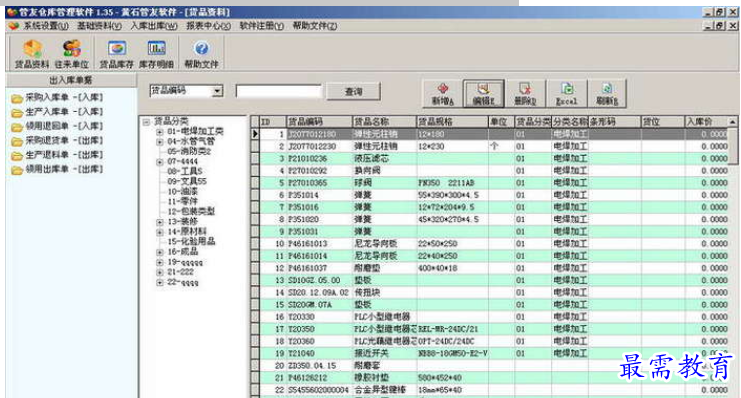Select the 09-文具55 tree item
741x398 pixels.
point(187,182)
